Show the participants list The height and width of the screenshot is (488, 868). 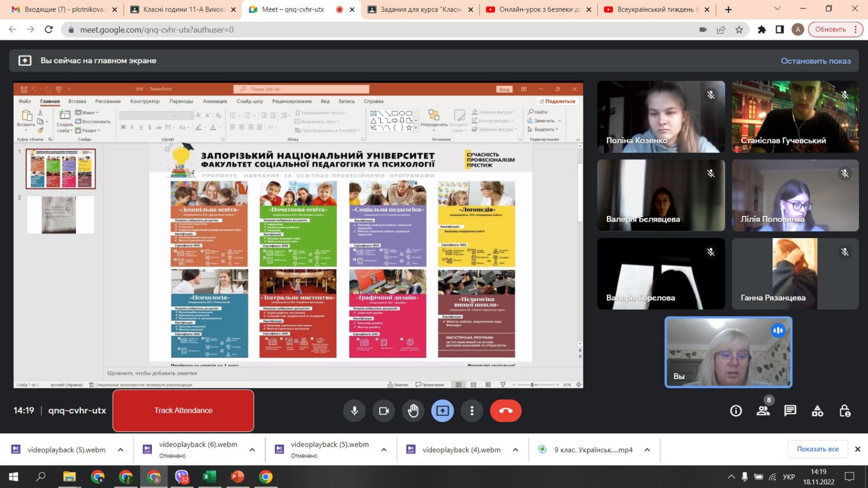(763, 411)
